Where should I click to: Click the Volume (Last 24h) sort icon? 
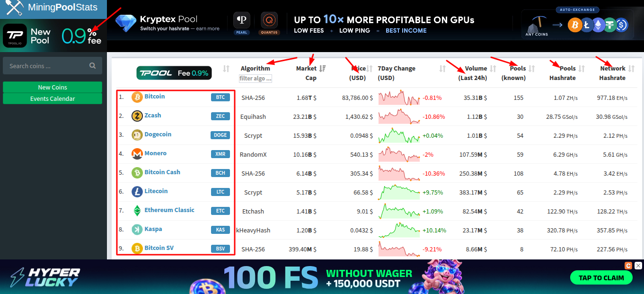(x=493, y=69)
